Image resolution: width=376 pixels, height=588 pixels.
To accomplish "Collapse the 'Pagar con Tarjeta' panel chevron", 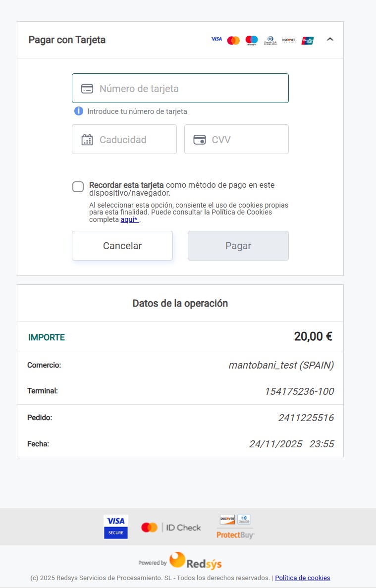I will tap(330, 40).
